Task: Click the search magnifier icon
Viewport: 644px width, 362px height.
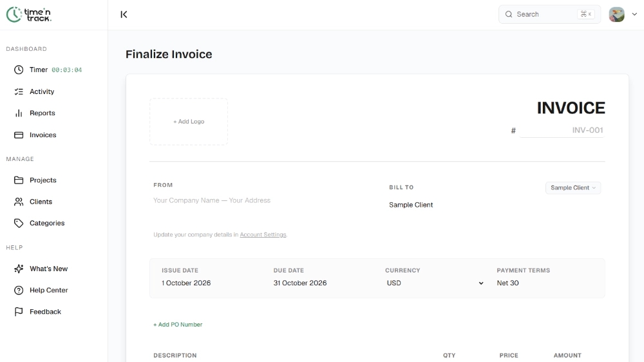Action: [509, 14]
